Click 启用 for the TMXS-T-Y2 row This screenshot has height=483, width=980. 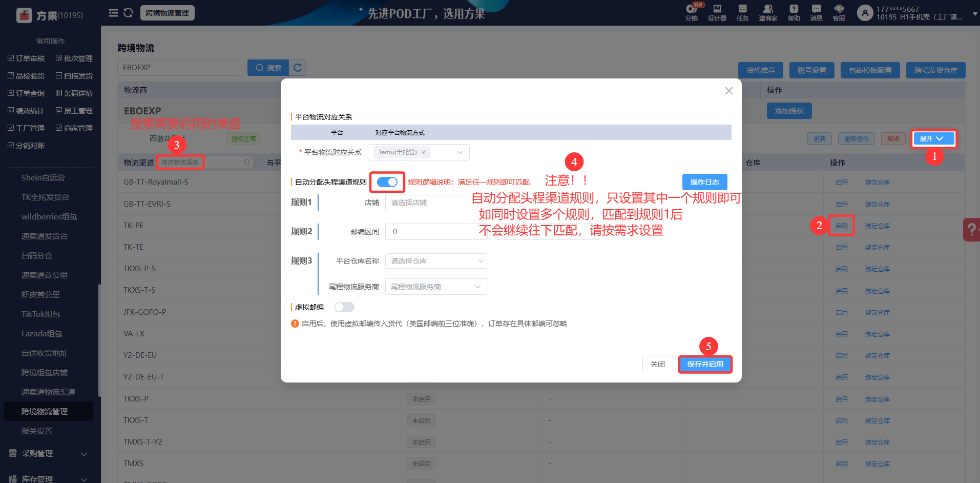click(x=842, y=442)
